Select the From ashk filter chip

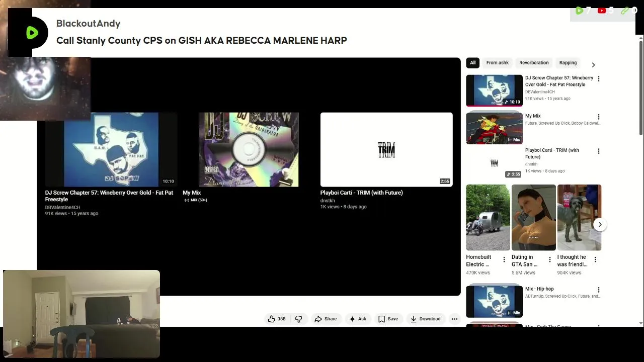point(497,63)
